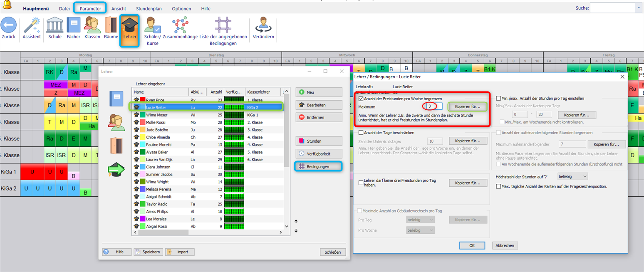The width and height of the screenshot is (644, 272).
Task: Click the Verändern toolbar icon
Action: [x=263, y=25]
